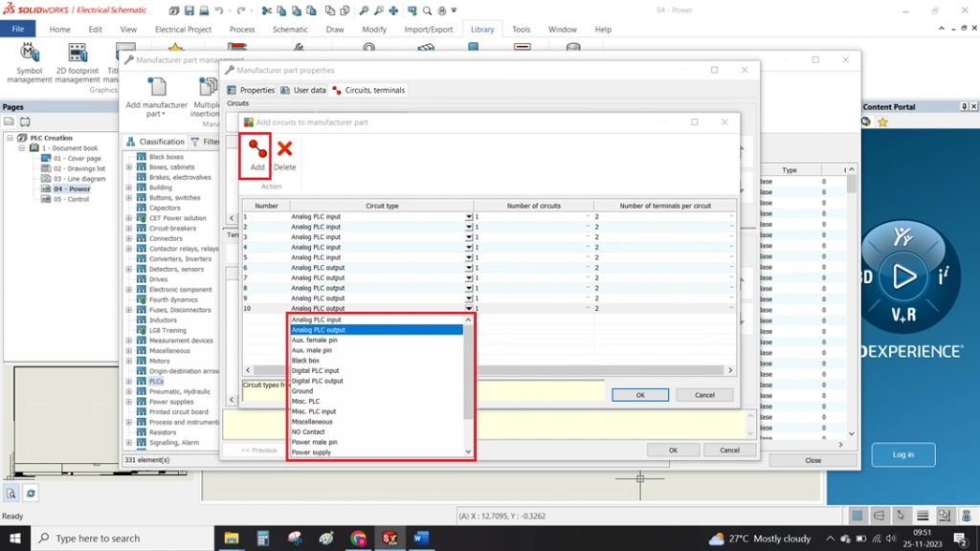The width and height of the screenshot is (980, 551).
Task: Expand the Power supplies classification
Action: (129, 402)
